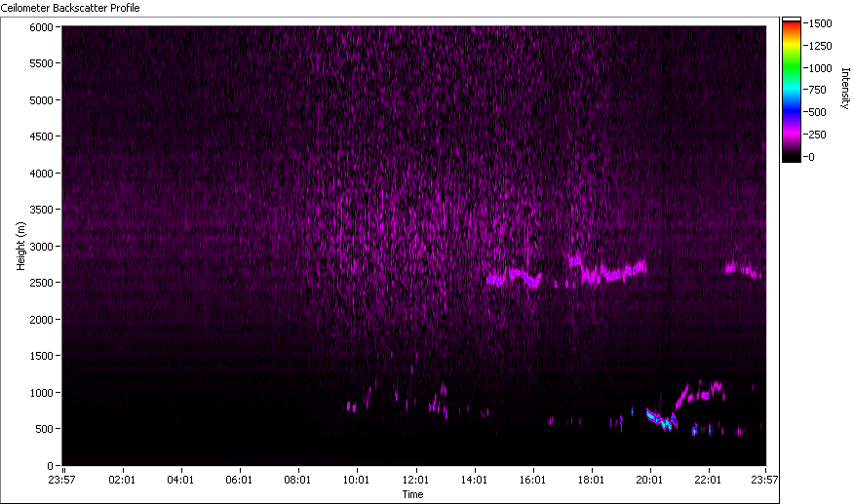Viewport: 854px width, 504px height.
Task: Click the blue section of intensity color ramp
Action: [x=792, y=112]
